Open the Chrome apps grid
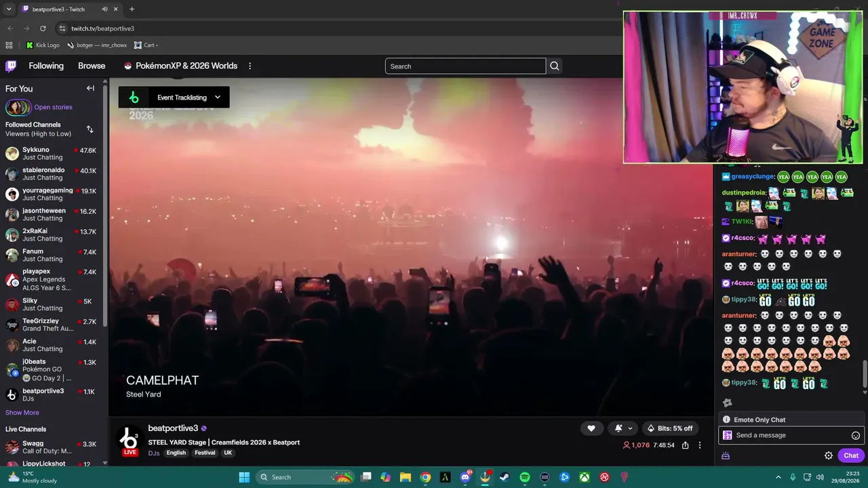Image resolution: width=868 pixels, height=488 pixels. (x=9, y=45)
